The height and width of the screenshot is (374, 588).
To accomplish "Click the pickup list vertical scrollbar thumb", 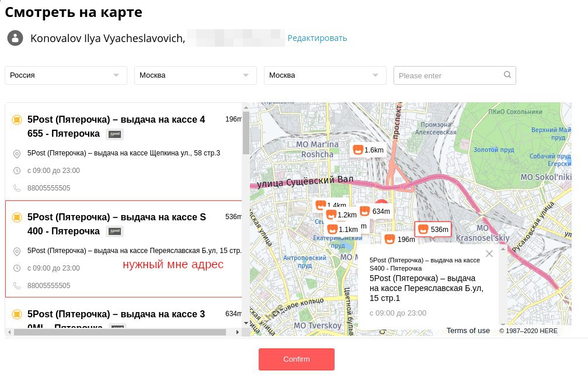I will click(x=246, y=133).
